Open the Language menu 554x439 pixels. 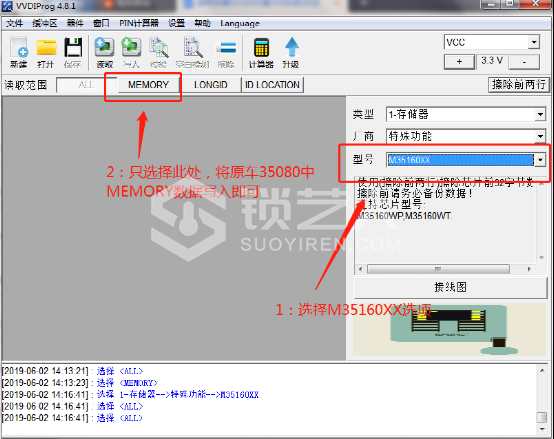(x=240, y=24)
